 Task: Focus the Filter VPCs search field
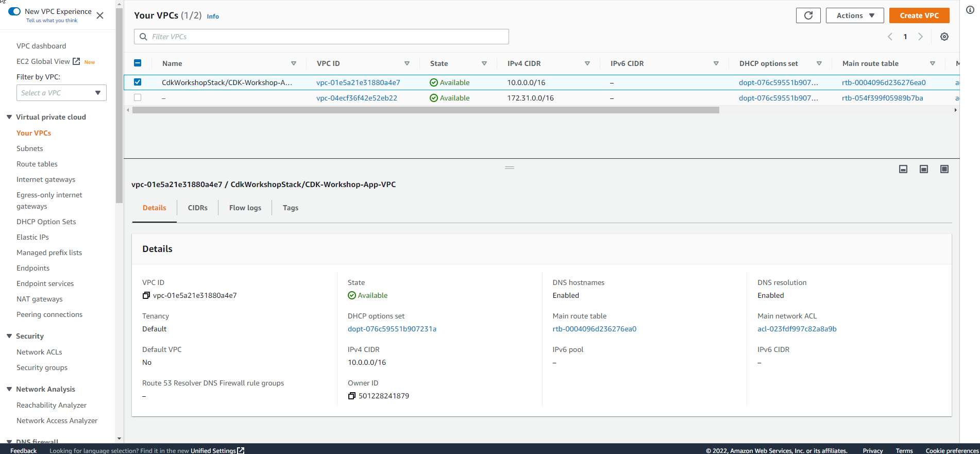click(x=322, y=37)
